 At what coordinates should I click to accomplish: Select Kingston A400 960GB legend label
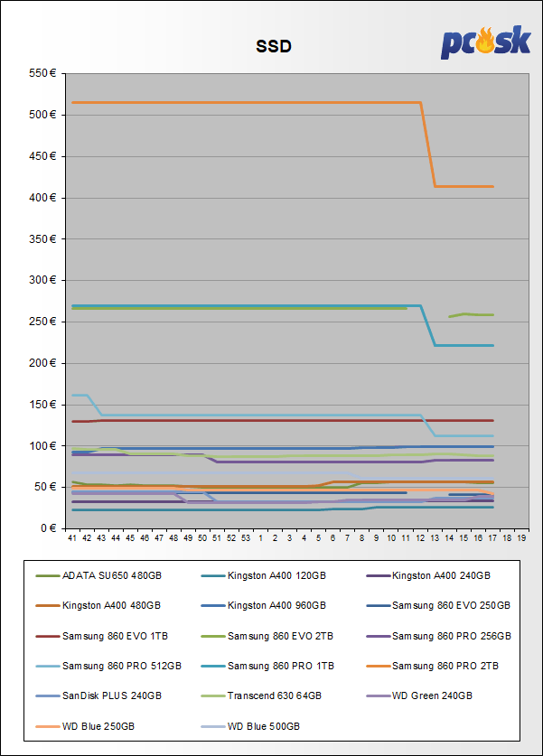coord(276,605)
